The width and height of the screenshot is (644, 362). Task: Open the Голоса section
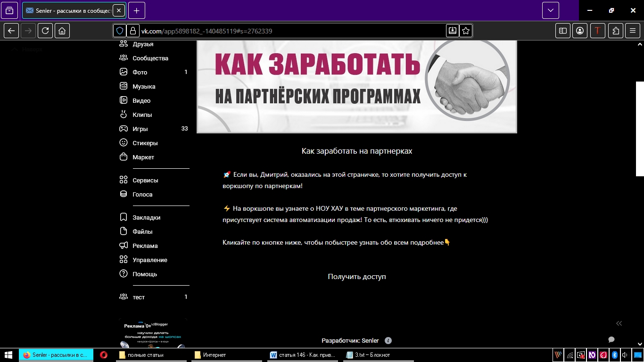click(x=143, y=194)
